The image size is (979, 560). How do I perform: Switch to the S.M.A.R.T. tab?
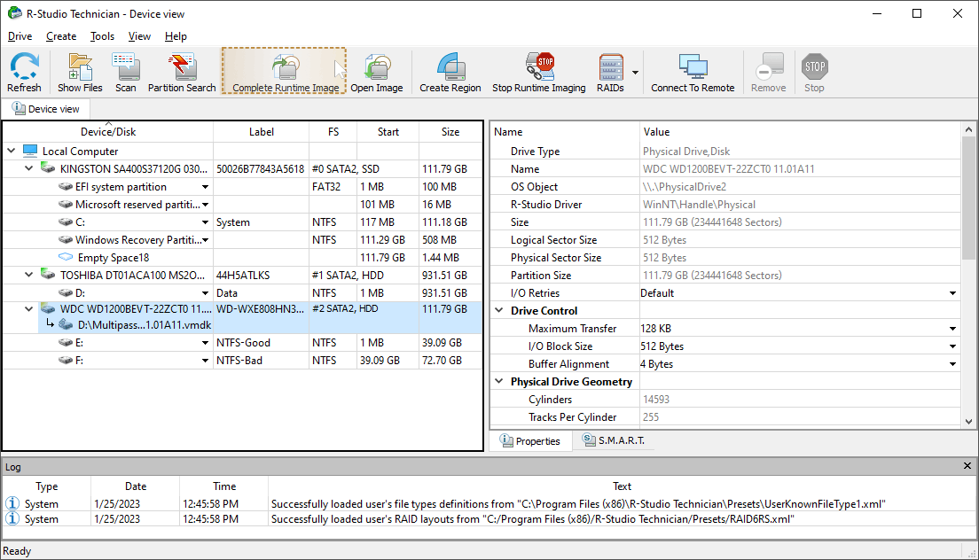tap(614, 440)
